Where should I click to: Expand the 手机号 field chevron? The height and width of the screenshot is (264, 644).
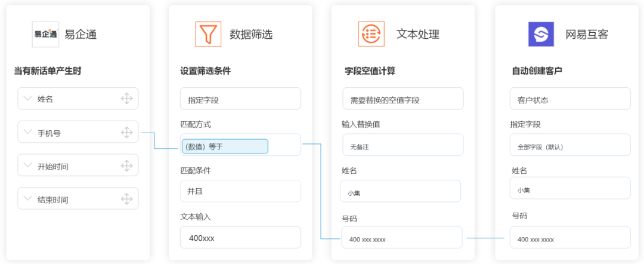(28, 131)
